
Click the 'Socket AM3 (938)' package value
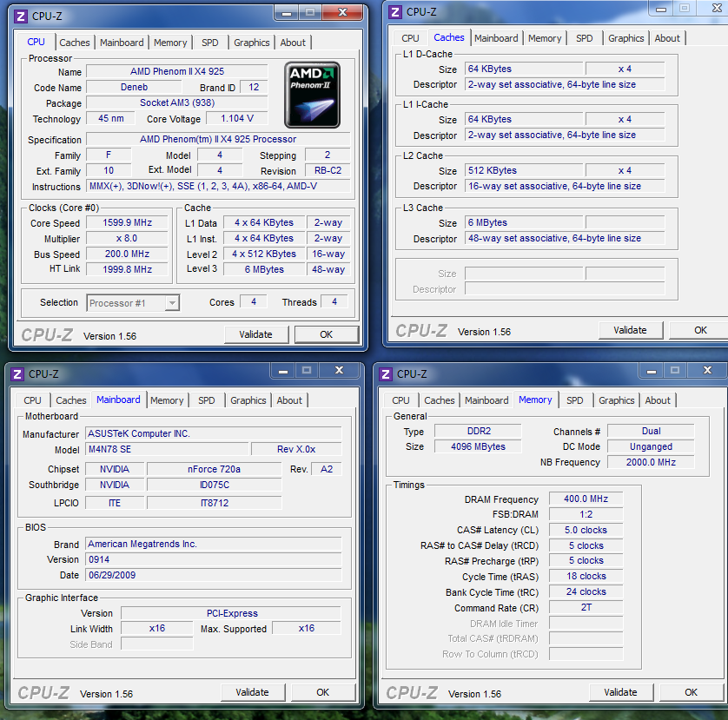[177, 102]
